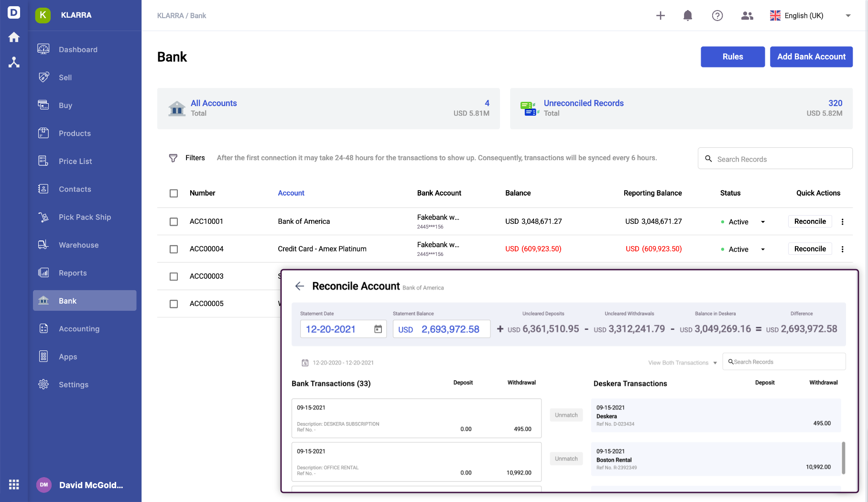Open Price List in sidebar
868x502 pixels.
click(85, 161)
